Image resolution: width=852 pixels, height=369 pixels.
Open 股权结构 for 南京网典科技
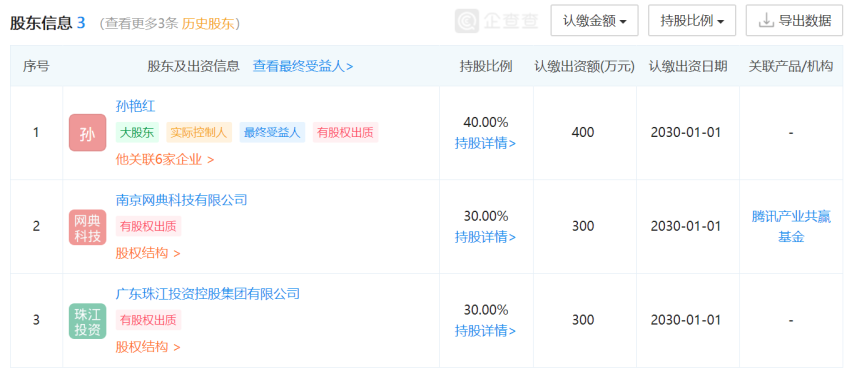click(148, 253)
